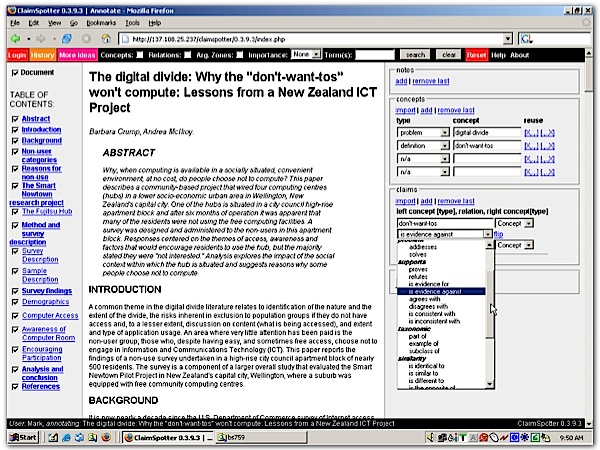
Task: Go back with the green arrow
Action: (x=16, y=39)
